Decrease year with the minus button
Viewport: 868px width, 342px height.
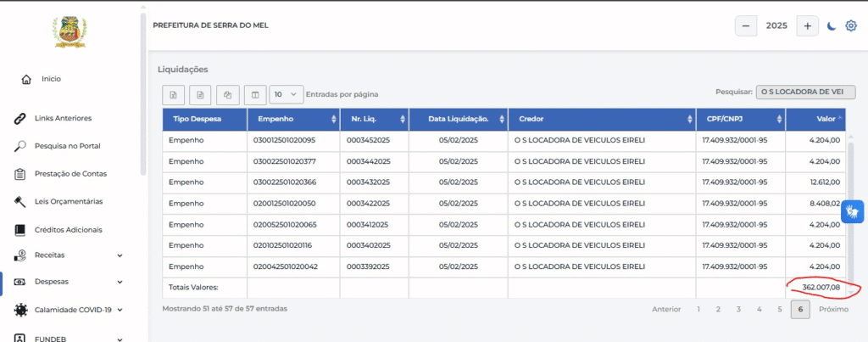pyautogui.click(x=746, y=26)
